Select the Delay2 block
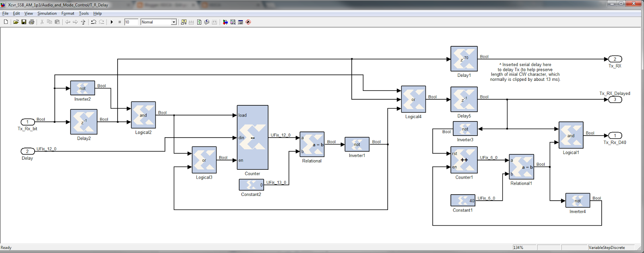The height and width of the screenshot is (253, 644). coord(84,121)
